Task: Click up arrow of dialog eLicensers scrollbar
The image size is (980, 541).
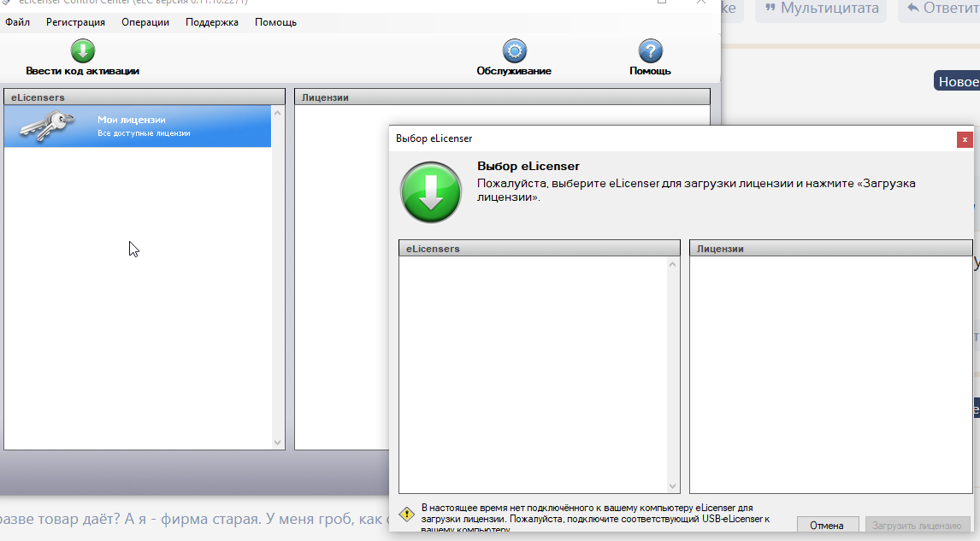Action: click(x=672, y=264)
